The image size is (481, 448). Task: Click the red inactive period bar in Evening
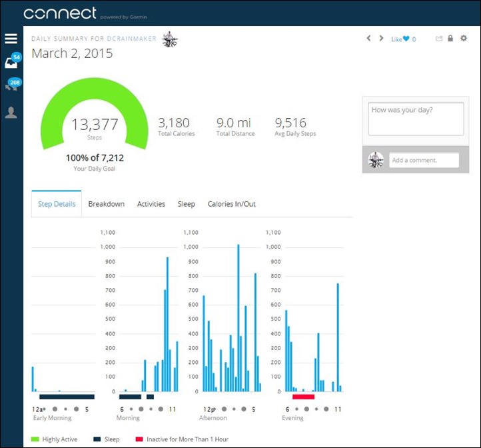click(303, 397)
